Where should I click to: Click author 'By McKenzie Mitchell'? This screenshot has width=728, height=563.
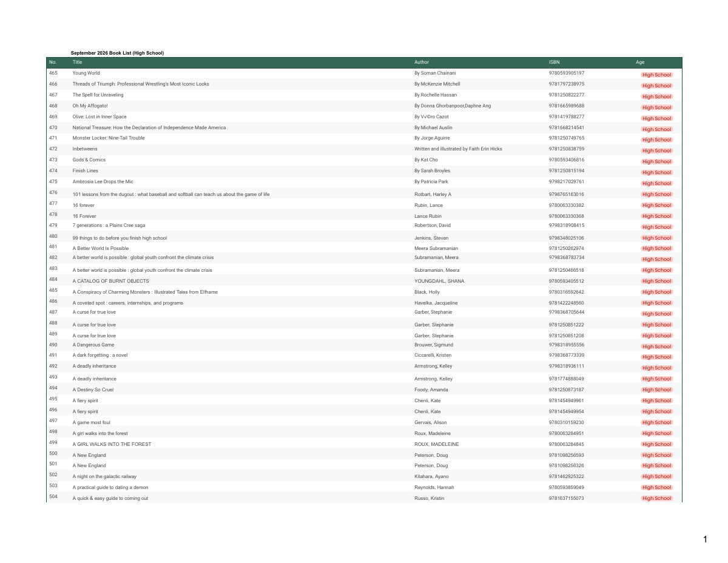pos(437,84)
